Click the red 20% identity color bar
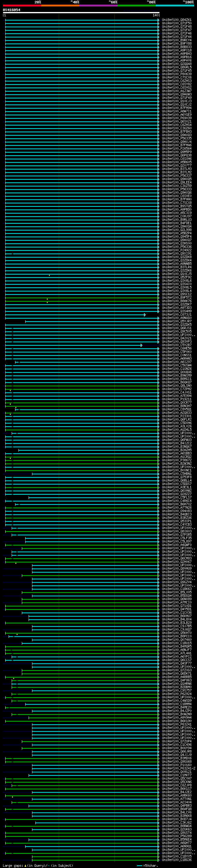Viewport: 197px width, 868px height. (x=22, y=6)
